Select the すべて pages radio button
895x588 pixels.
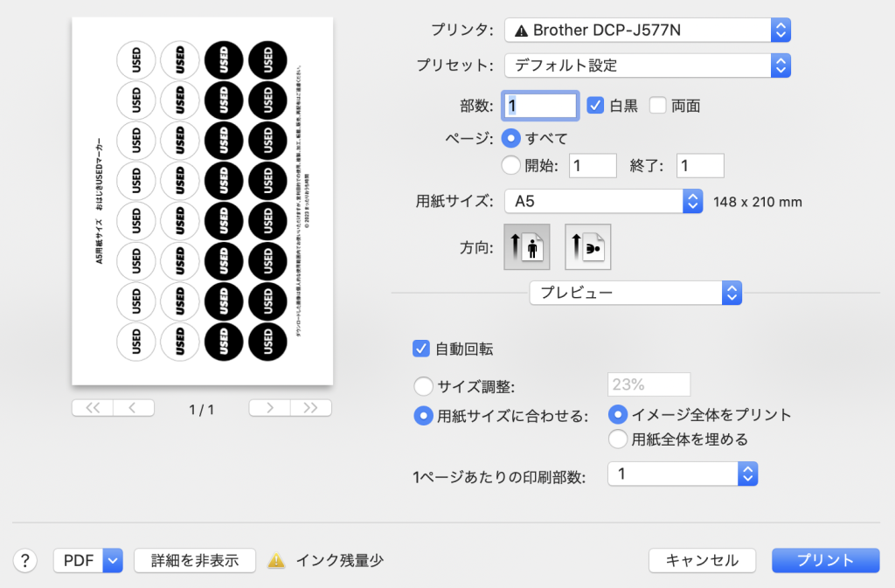click(510, 138)
